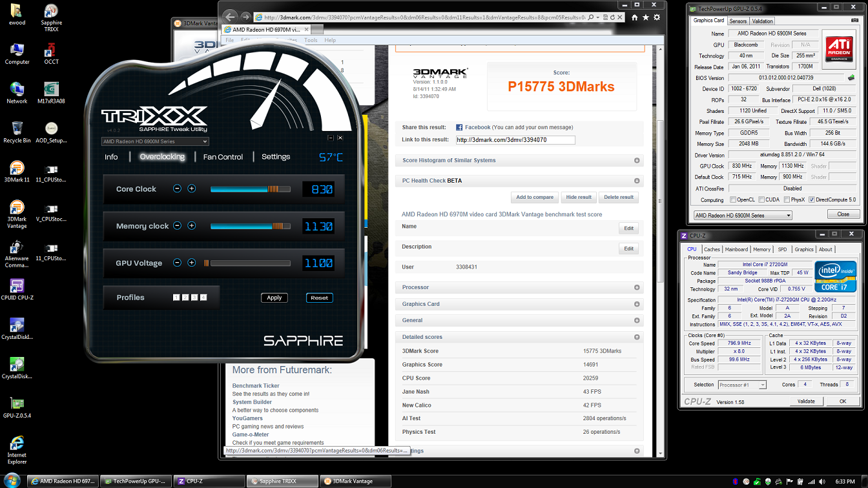Image resolution: width=868 pixels, height=488 pixels.
Task: Decrease GPU Voltage with minus icon
Action: click(x=177, y=263)
